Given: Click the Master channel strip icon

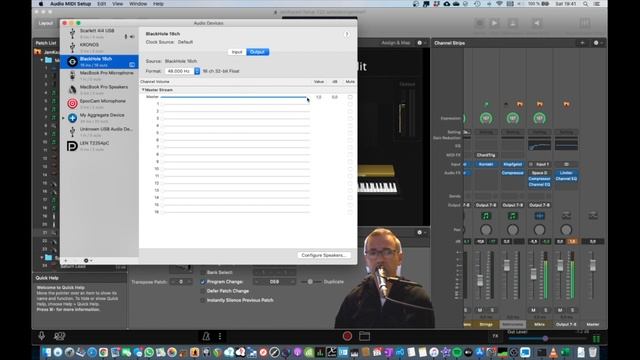Looking at the screenshot, I should tap(593, 216).
